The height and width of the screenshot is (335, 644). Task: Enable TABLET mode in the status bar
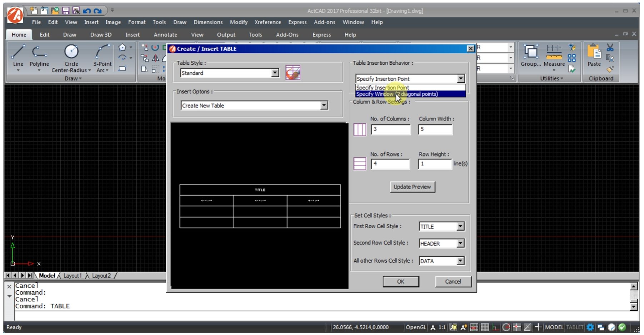[574, 327]
